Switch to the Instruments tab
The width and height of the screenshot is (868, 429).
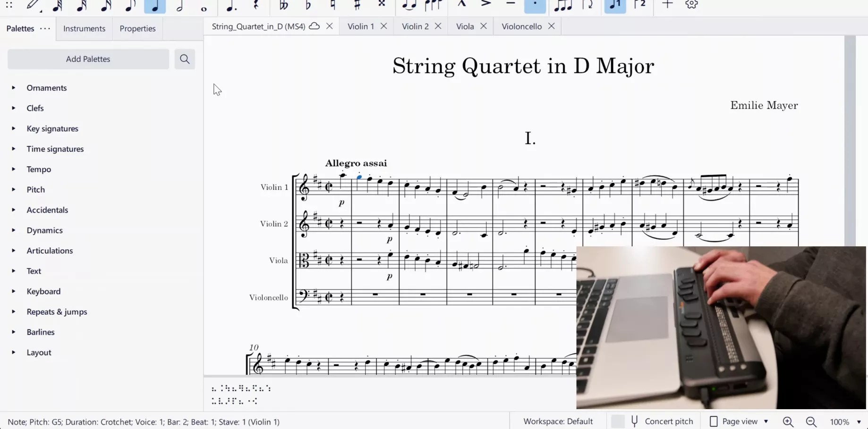84,28
